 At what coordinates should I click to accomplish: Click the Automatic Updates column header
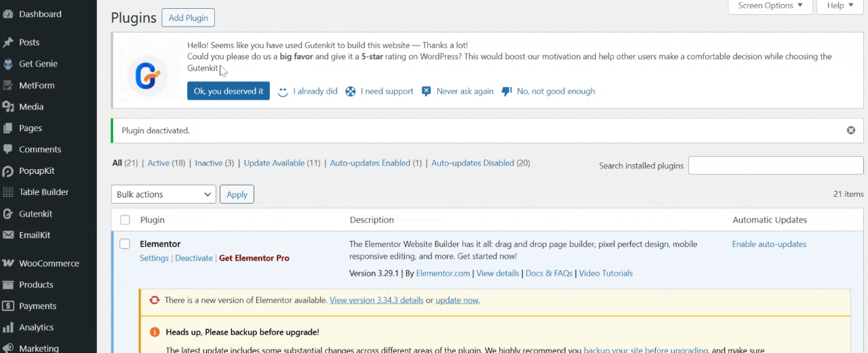[x=770, y=220]
